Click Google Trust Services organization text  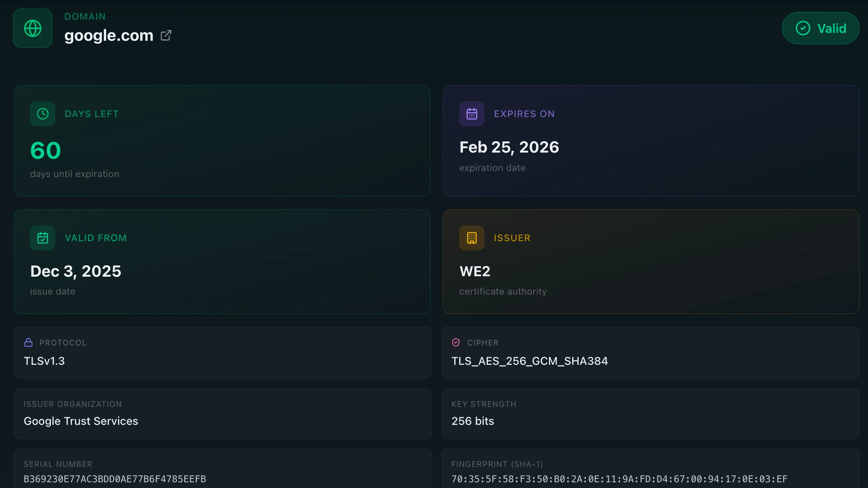coord(81,421)
